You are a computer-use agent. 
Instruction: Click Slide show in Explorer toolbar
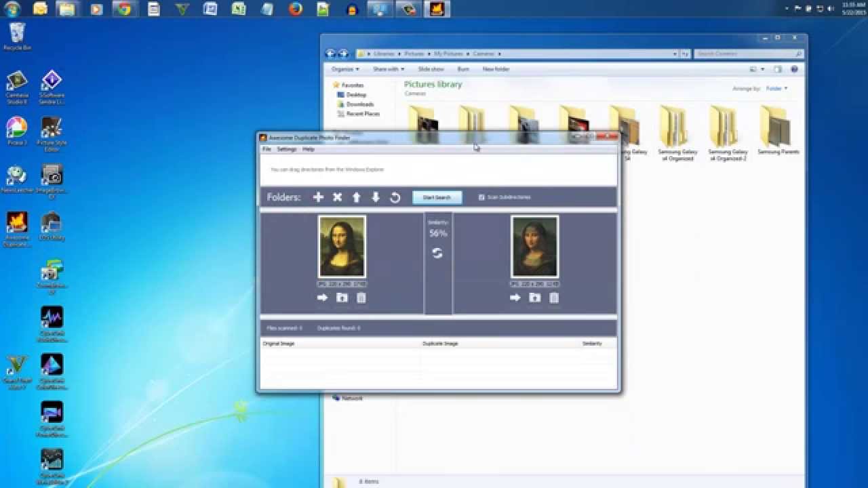pyautogui.click(x=431, y=69)
